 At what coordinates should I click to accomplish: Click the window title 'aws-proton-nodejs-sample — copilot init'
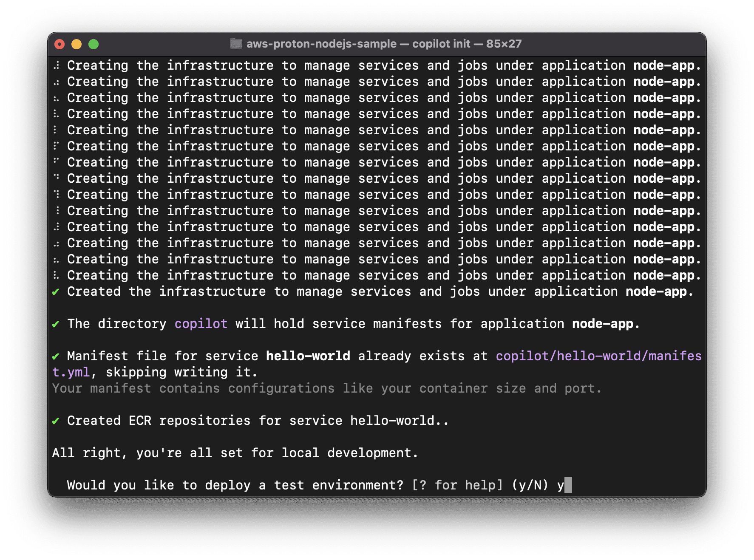pyautogui.click(x=358, y=44)
